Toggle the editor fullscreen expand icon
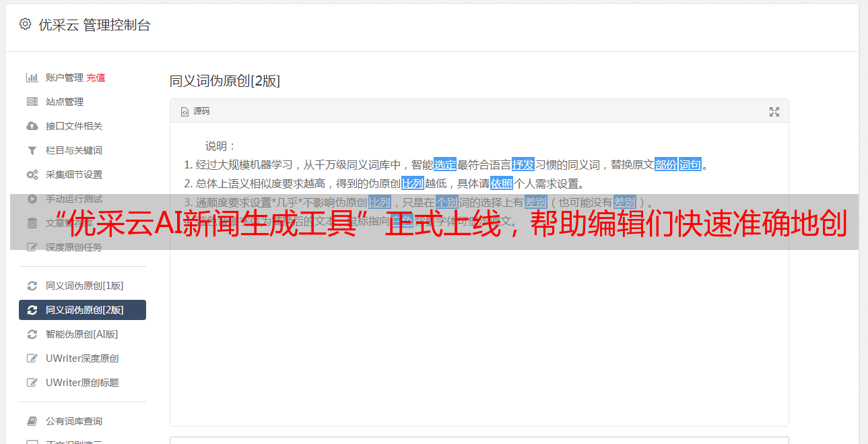Viewport: 868px width, 444px height. point(774,112)
